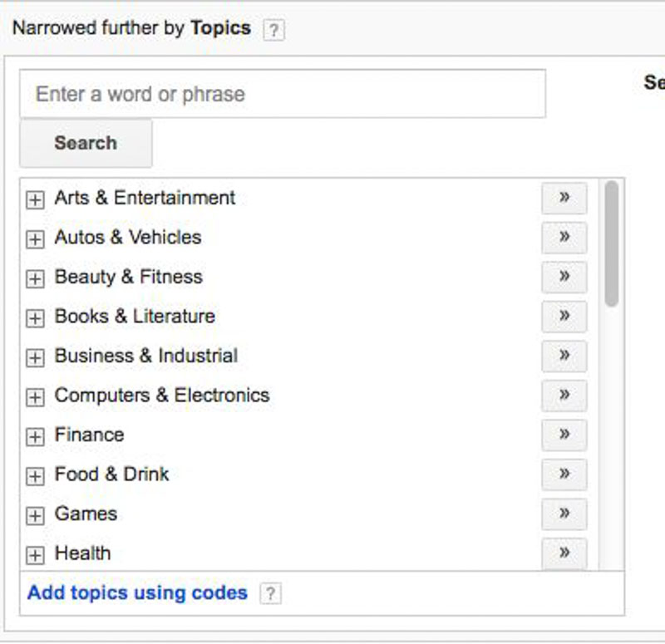
Task: Click help icon next to Add topics using codes
Action: pos(270,593)
